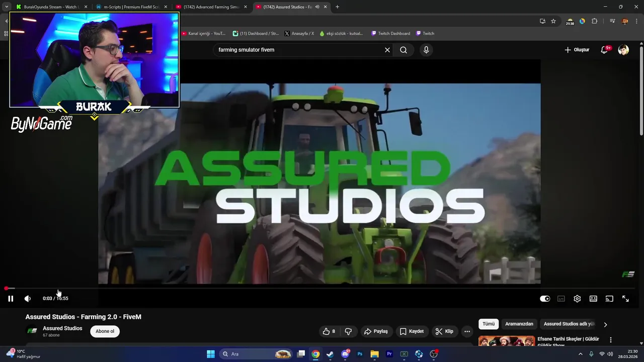Open the YouTube account avatar menu

(x=623, y=50)
